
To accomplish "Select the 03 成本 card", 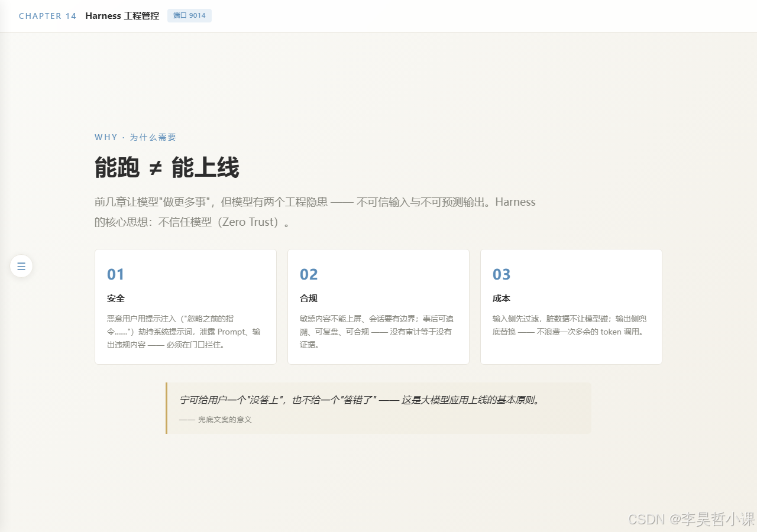I will (571, 307).
